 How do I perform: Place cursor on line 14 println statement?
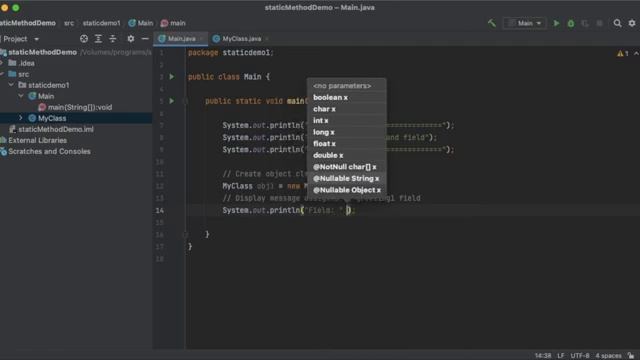coord(289,210)
